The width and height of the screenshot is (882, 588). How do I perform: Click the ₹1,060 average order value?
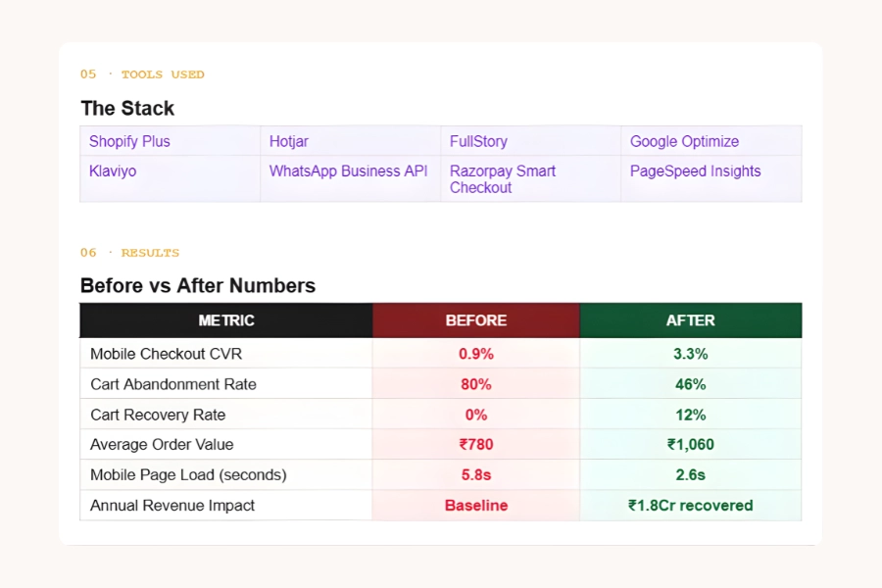click(x=691, y=445)
